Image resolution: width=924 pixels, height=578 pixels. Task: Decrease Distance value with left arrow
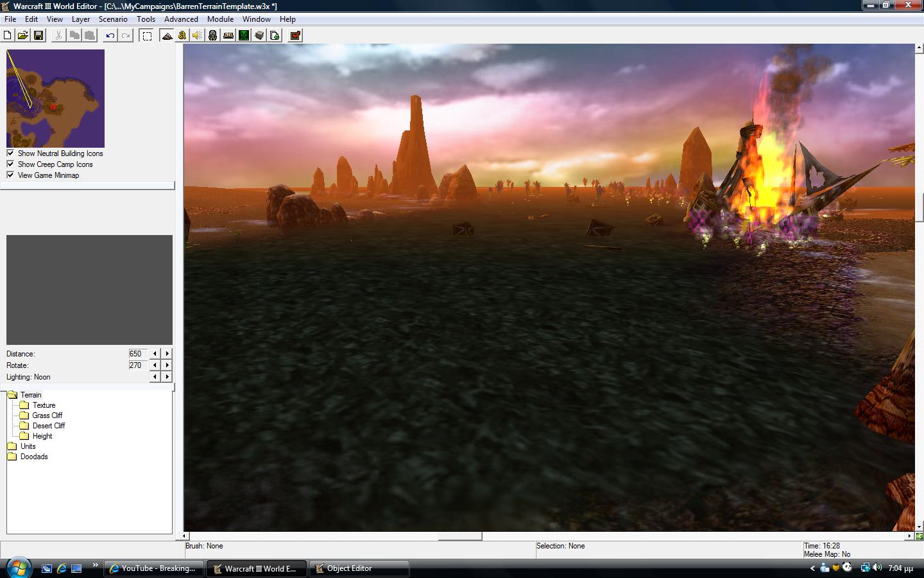click(155, 354)
